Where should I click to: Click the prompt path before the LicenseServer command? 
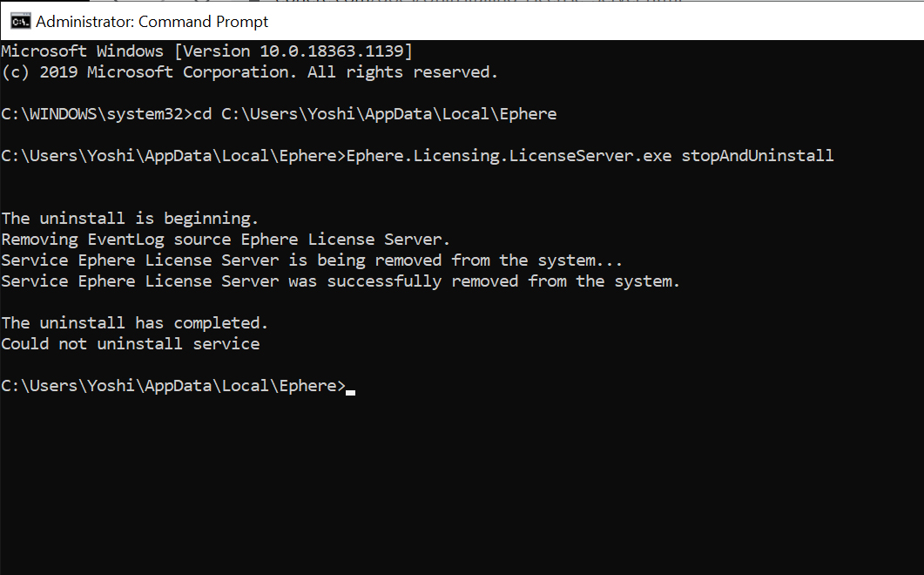[172, 156]
